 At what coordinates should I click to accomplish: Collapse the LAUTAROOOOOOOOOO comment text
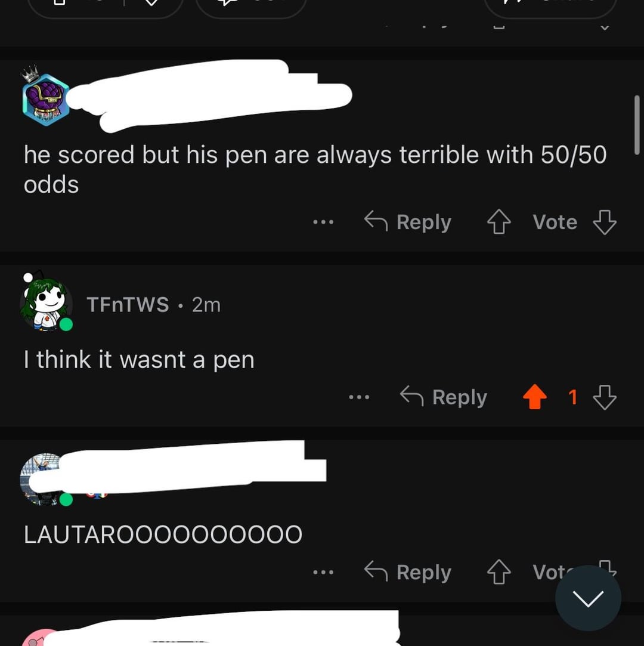[x=163, y=535]
